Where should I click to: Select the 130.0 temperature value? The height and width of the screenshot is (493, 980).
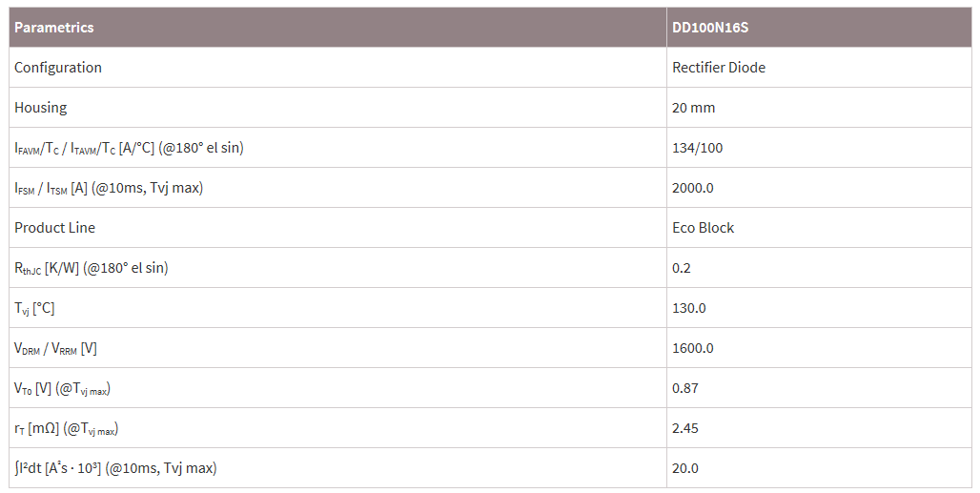[689, 308]
